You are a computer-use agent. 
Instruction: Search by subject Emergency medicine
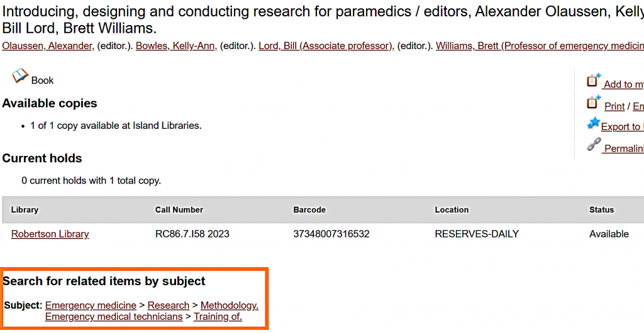point(91,306)
